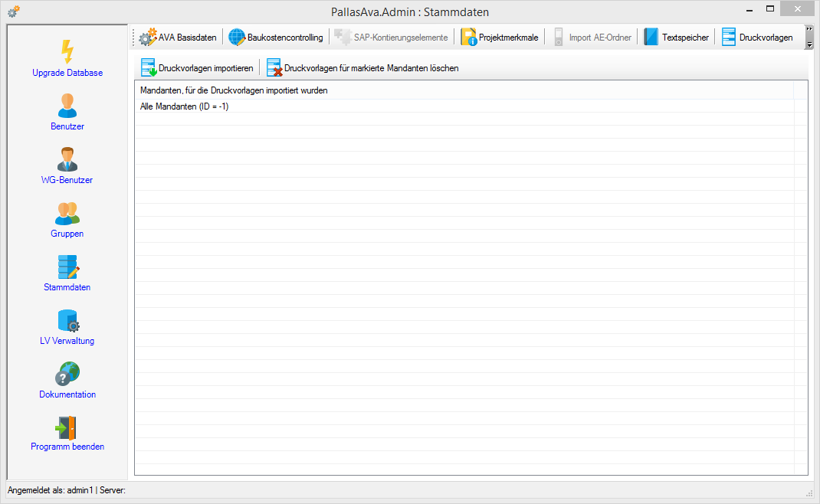Select the Stammdaten link
Image resolution: width=820 pixels, height=504 pixels.
point(67,287)
